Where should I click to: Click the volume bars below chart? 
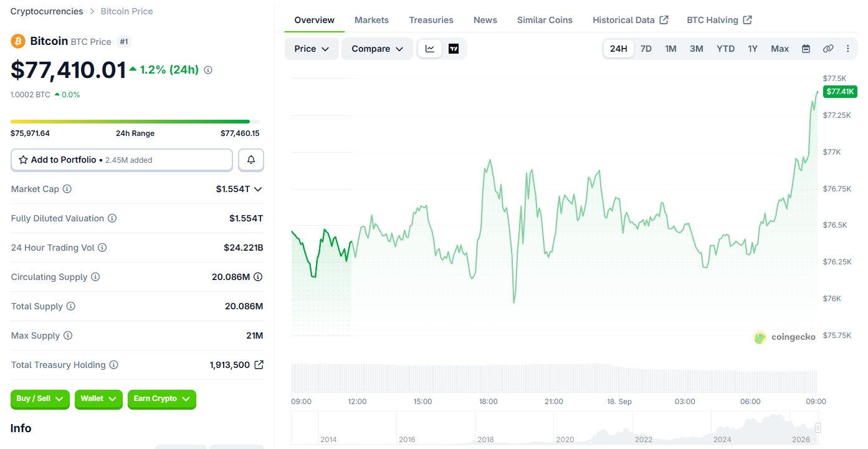555,377
